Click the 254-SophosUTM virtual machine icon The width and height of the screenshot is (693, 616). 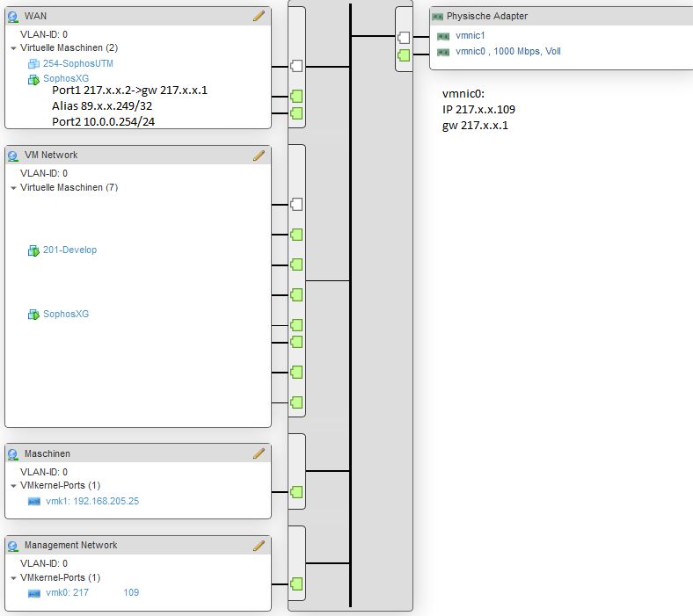point(33,64)
